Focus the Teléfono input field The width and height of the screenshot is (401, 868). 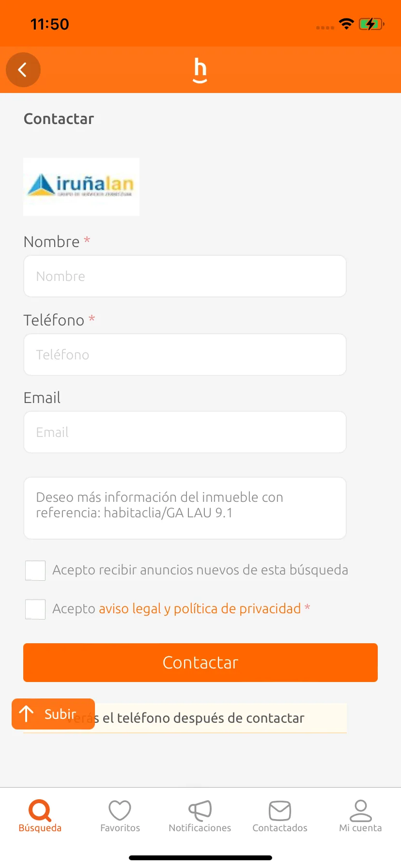coord(185,355)
